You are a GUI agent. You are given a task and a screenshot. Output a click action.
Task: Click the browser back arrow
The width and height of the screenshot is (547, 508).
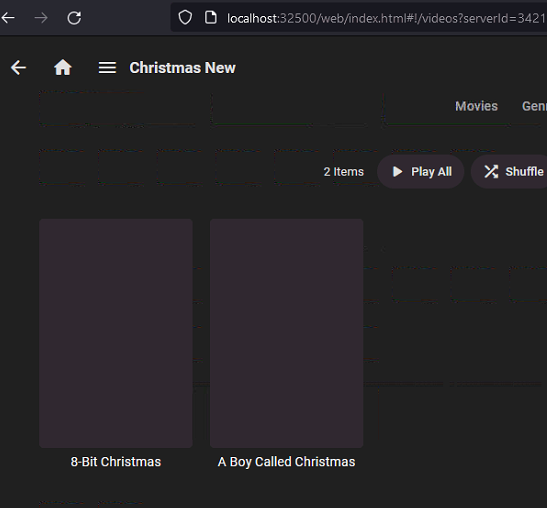coord(8,17)
